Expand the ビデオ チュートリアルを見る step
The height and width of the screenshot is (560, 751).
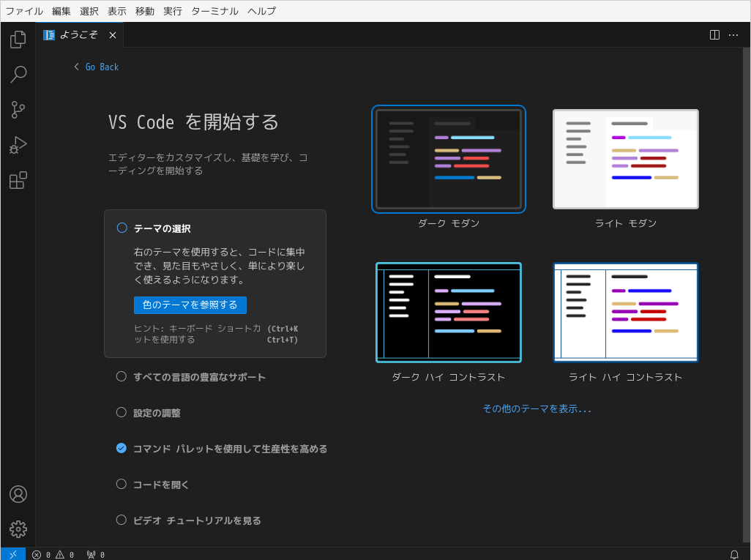pos(197,520)
